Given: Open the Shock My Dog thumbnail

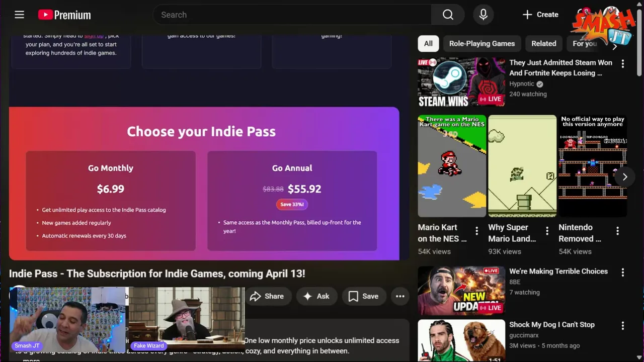Looking at the screenshot, I should pyautogui.click(x=461, y=340).
